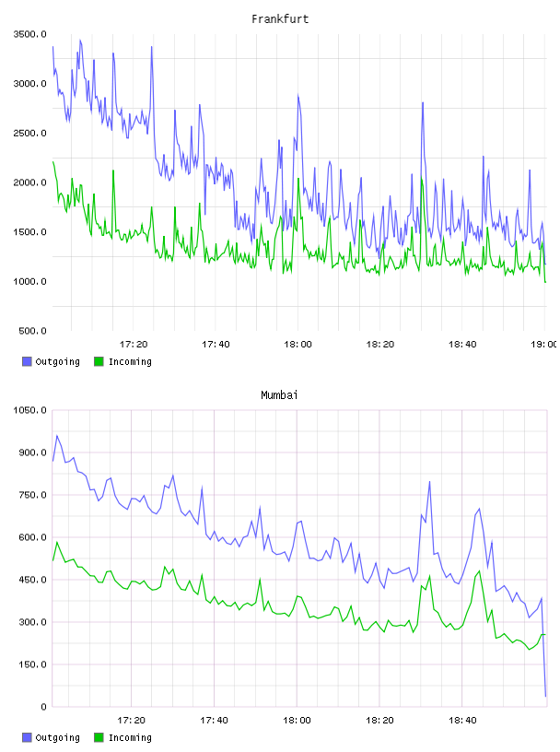Click the 2500.0 y-axis label on Frankfurt chart
Image resolution: width=560 pixels, height=752 pixels.
coord(30,133)
